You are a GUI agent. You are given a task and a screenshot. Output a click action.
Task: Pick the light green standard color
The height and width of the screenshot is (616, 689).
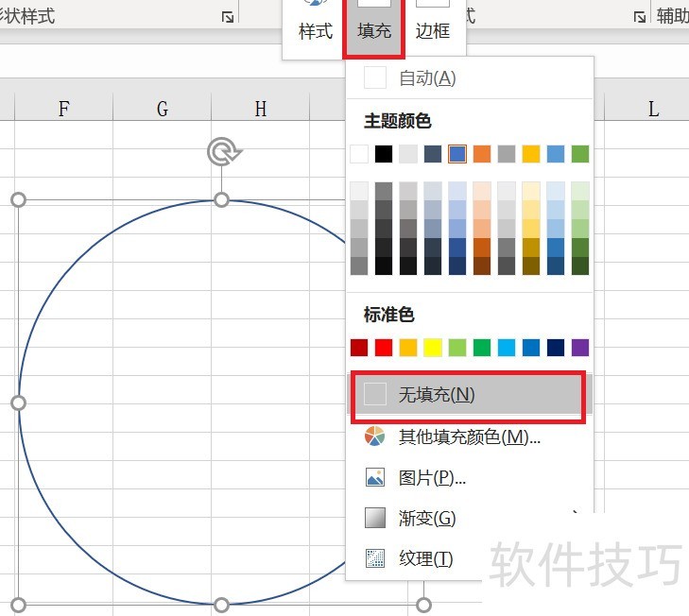(x=457, y=348)
